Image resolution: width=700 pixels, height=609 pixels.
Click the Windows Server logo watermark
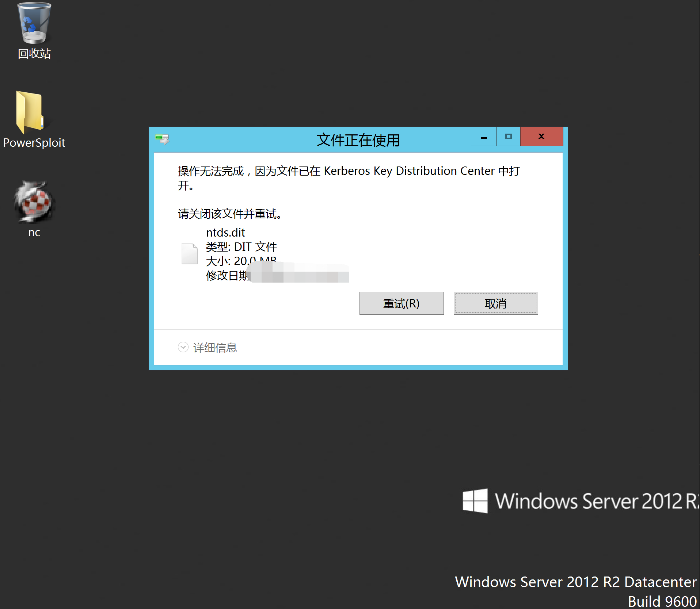click(475, 501)
